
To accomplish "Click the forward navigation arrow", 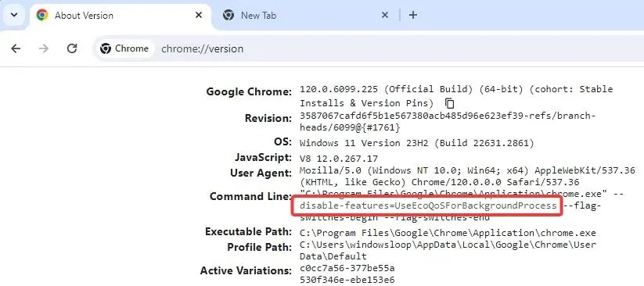I will (44, 48).
